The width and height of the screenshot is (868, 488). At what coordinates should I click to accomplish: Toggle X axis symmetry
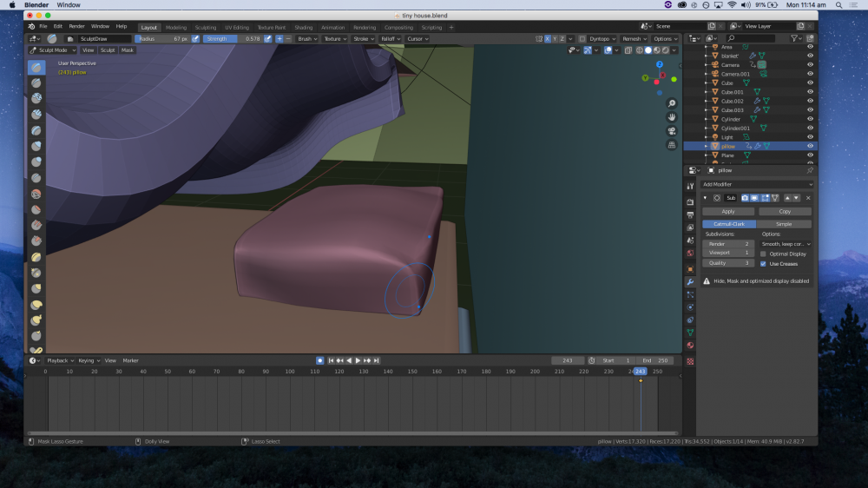click(548, 39)
